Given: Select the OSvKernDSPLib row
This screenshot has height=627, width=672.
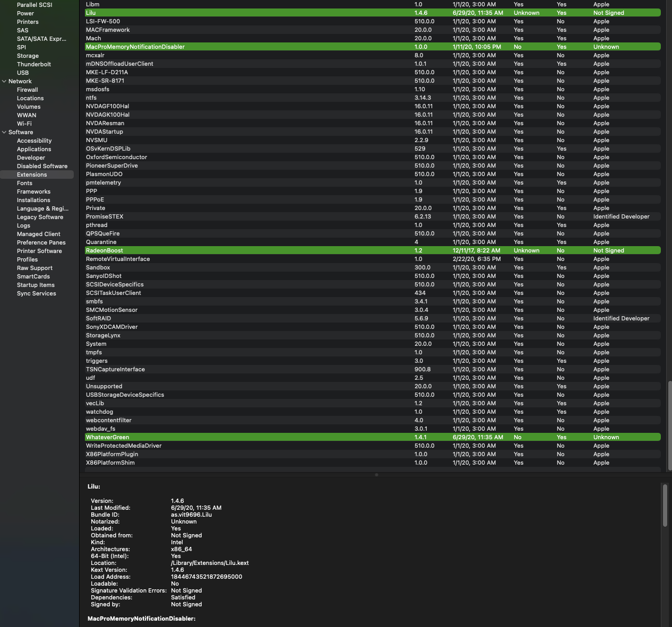Looking at the screenshot, I should pyautogui.click(x=373, y=149).
